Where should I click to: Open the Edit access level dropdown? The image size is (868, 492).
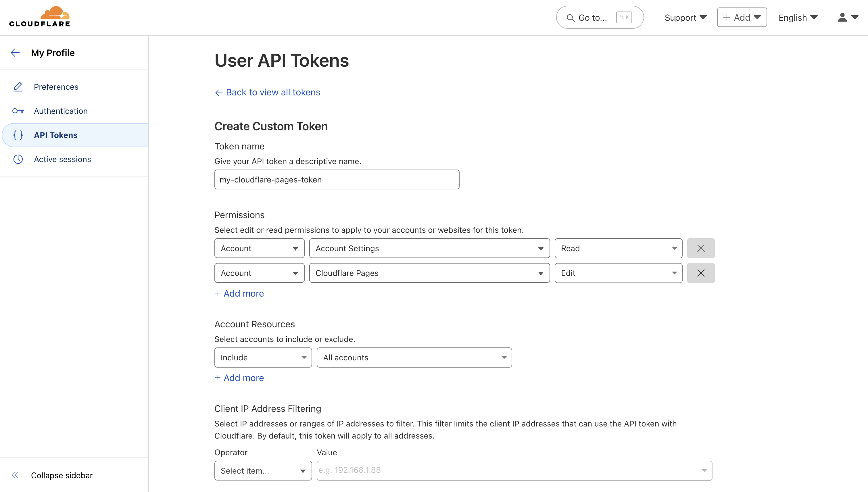pyautogui.click(x=618, y=273)
